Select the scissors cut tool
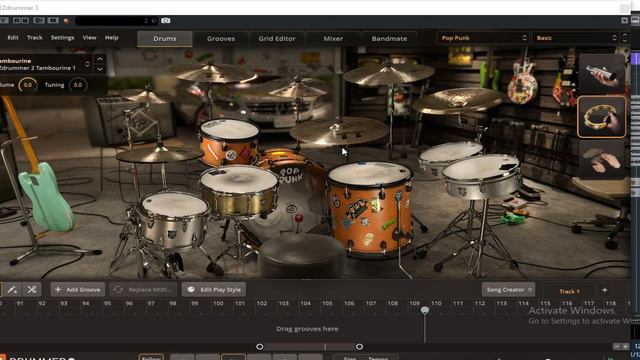This screenshot has width=640, height=360. 31,290
